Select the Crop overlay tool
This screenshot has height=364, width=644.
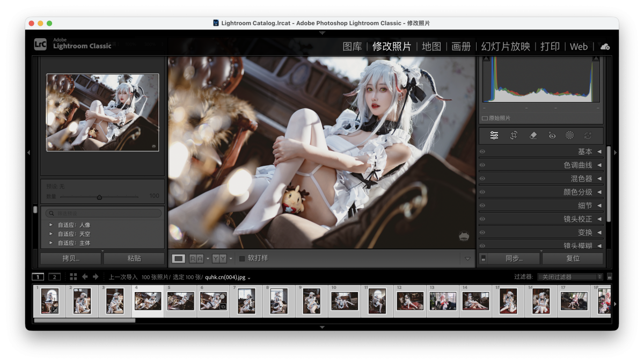(514, 135)
